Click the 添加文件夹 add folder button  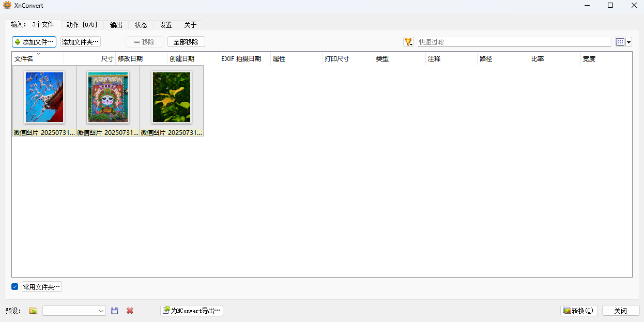pos(80,41)
